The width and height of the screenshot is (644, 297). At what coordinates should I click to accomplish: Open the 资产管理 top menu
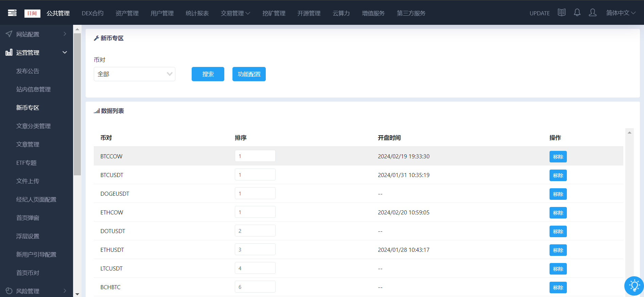(x=127, y=13)
